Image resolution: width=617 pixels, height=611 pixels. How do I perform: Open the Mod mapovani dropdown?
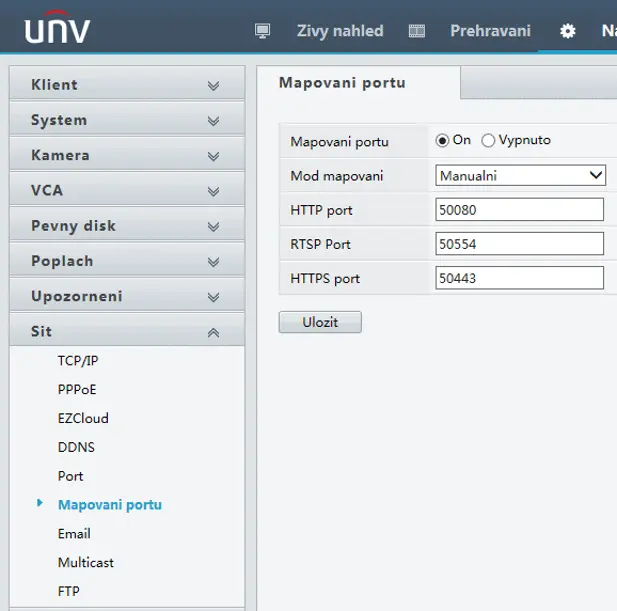point(520,175)
